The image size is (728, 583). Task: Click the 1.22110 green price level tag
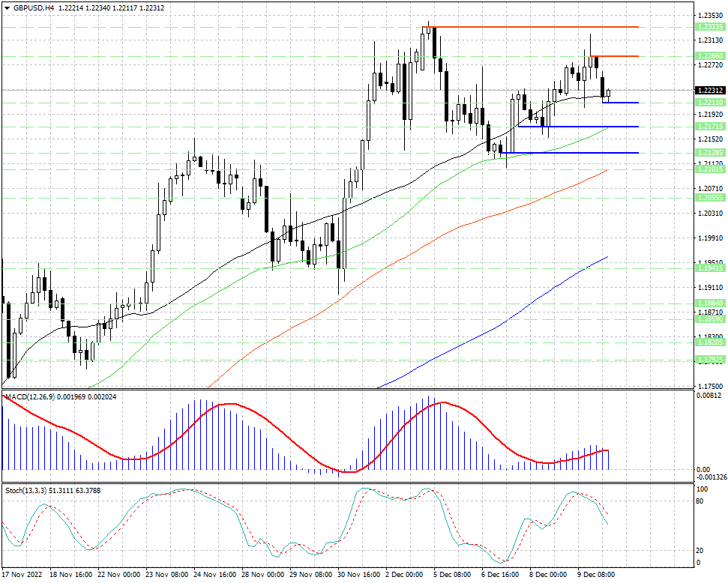click(x=710, y=102)
